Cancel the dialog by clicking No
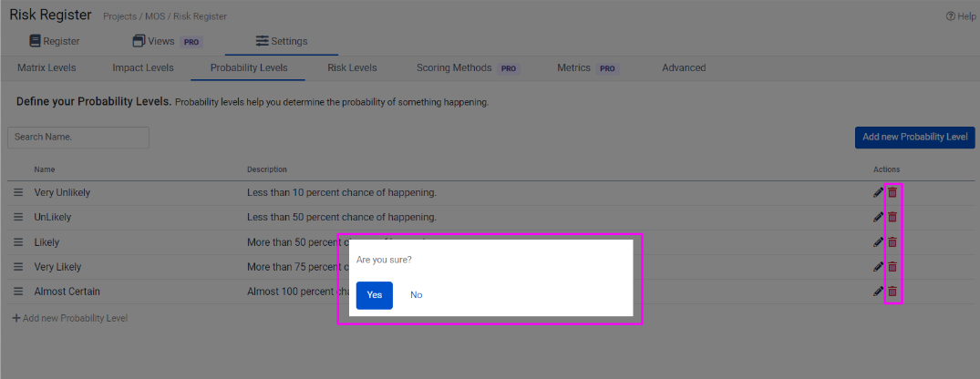Screen dimensions: 980x379 point(416,295)
